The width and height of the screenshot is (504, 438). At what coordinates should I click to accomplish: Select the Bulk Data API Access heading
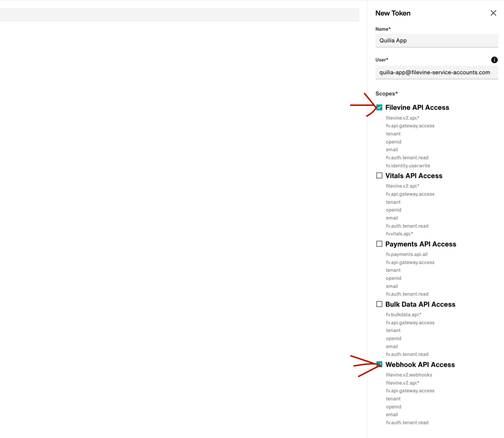[420, 304]
